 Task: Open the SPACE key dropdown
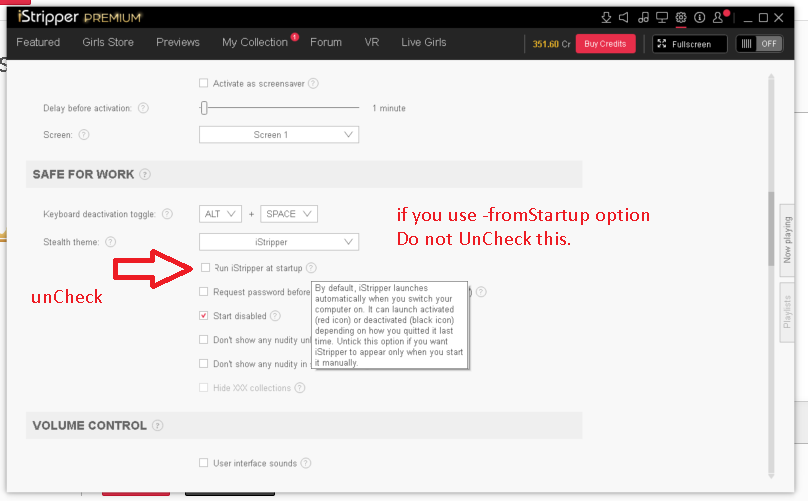point(289,214)
